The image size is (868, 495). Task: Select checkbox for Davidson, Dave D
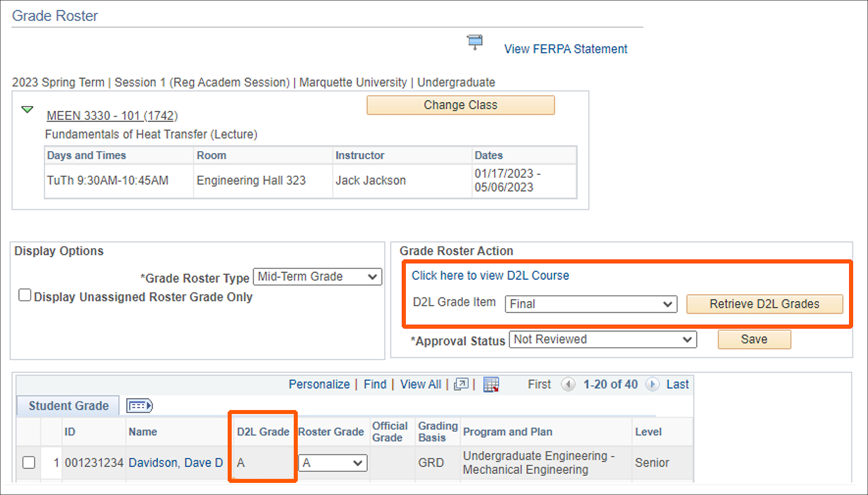(29, 462)
